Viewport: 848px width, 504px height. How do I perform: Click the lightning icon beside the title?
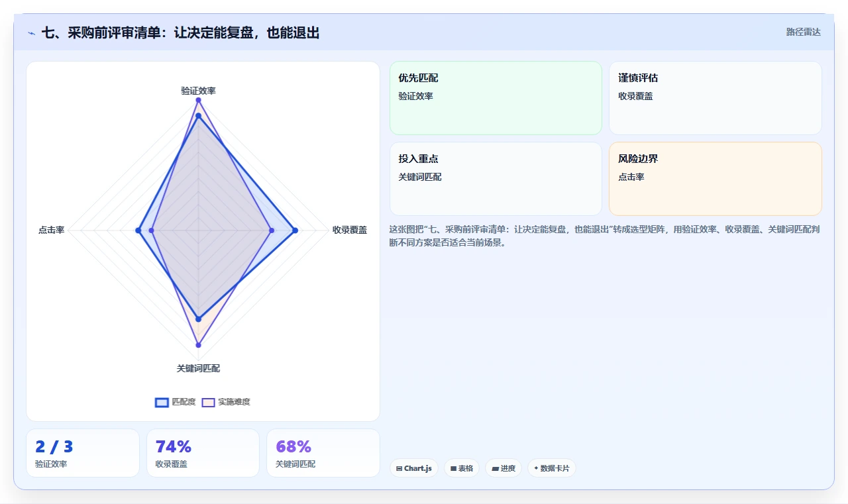point(31,33)
